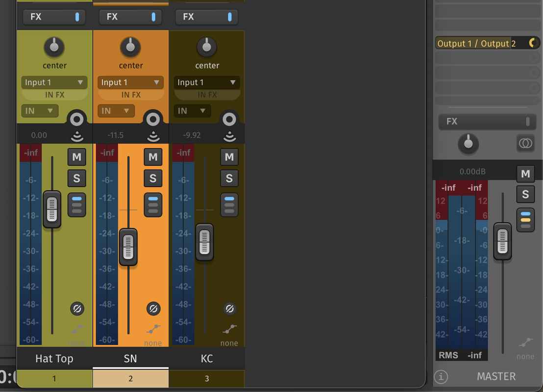This screenshot has width=543, height=392.
Task: Open IN FX for Hat Top
Action: coord(54,95)
